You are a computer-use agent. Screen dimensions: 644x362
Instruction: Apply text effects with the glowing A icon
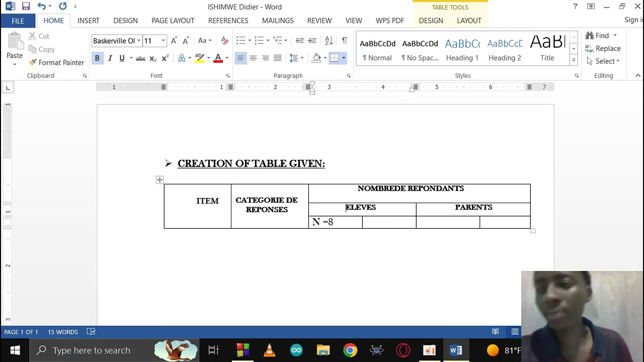pos(182,58)
